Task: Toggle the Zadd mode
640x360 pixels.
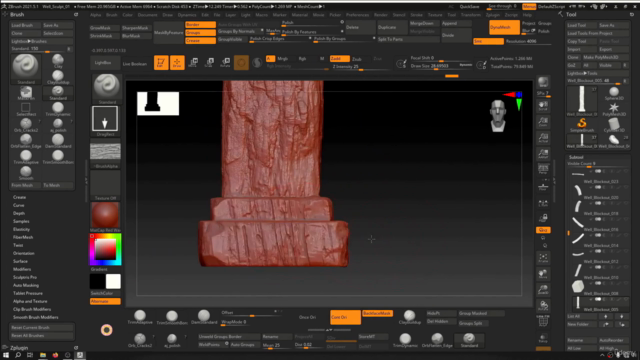Action: coord(339,59)
